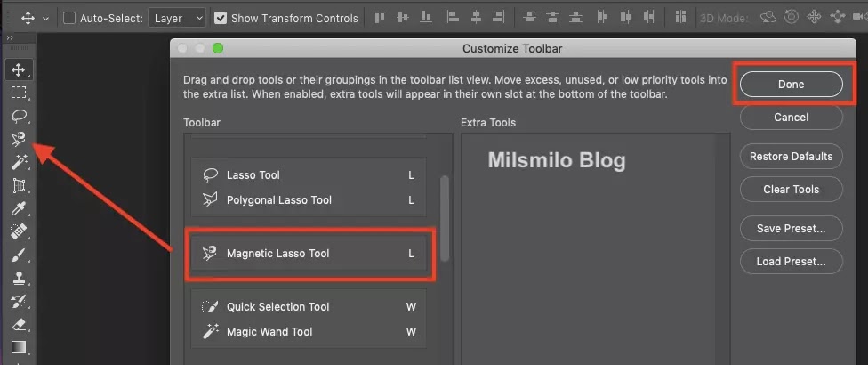Screen dimensions: 868x365
Task: Select the Magic Wand tool in the left toolbar
Action: tap(19, 162)
